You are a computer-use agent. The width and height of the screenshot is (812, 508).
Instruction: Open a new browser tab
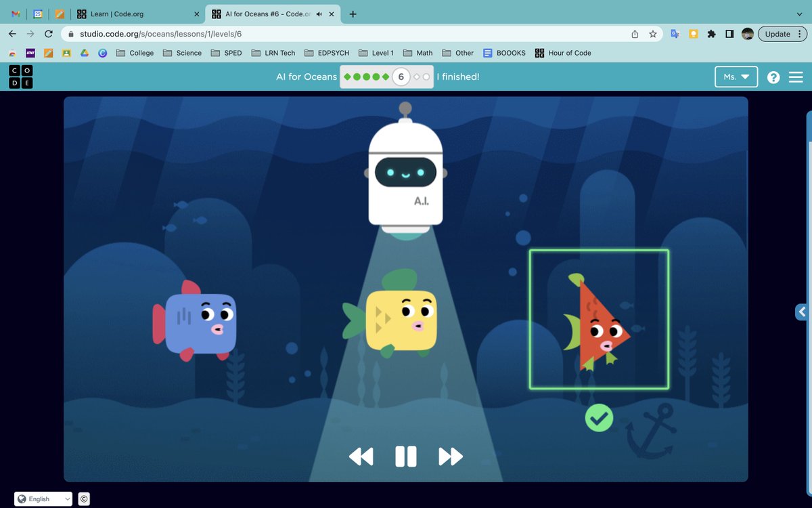tap(353, 14)
